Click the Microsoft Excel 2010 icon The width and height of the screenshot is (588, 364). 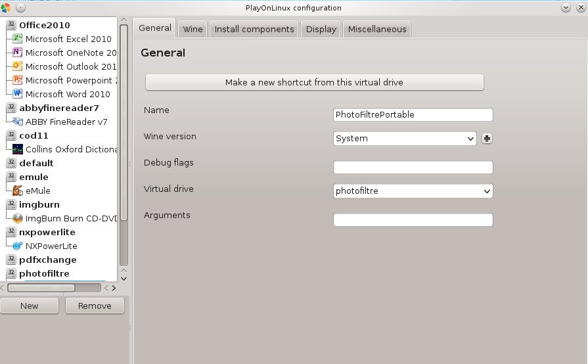18,39
